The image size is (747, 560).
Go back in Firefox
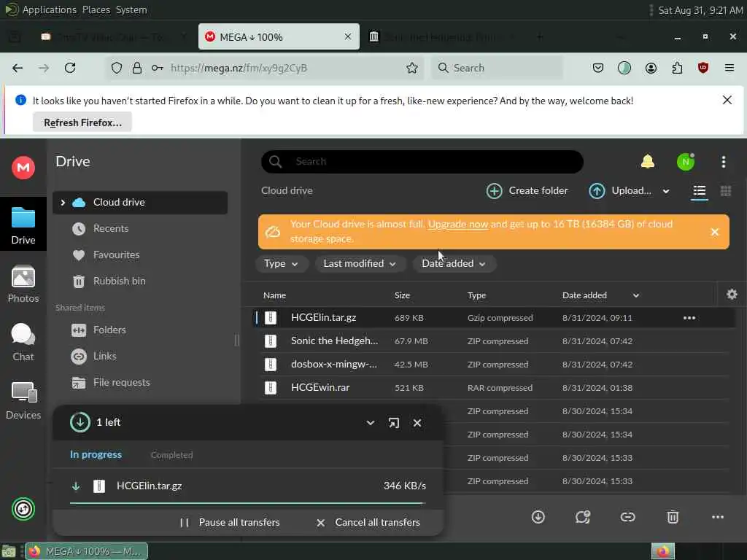[18, 68]
